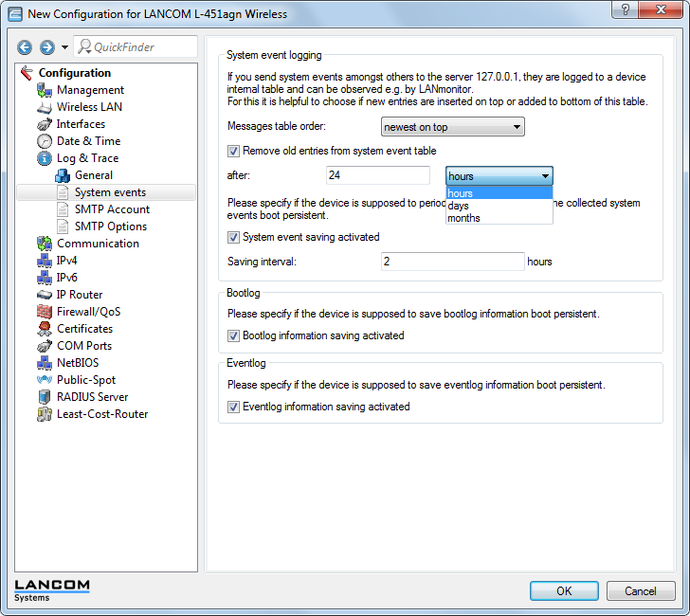
Task: Select IP Router in the configuration tree
Action: click(80, 295)
